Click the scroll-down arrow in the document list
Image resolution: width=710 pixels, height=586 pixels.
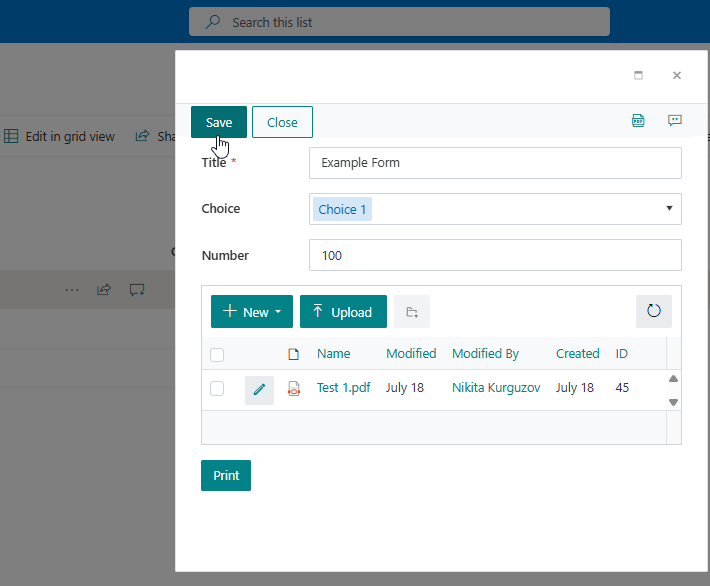click(673, 402)
